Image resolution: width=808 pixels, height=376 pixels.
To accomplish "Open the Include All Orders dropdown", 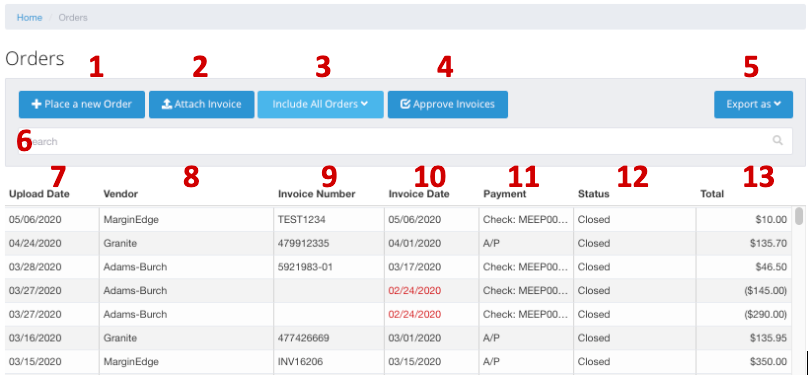I will [x=321, y=105].
